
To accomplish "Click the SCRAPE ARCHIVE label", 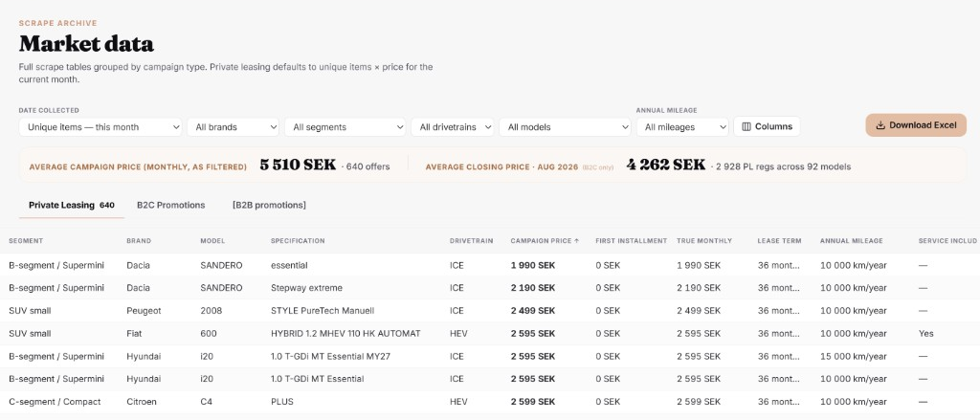I will [58, 23].
